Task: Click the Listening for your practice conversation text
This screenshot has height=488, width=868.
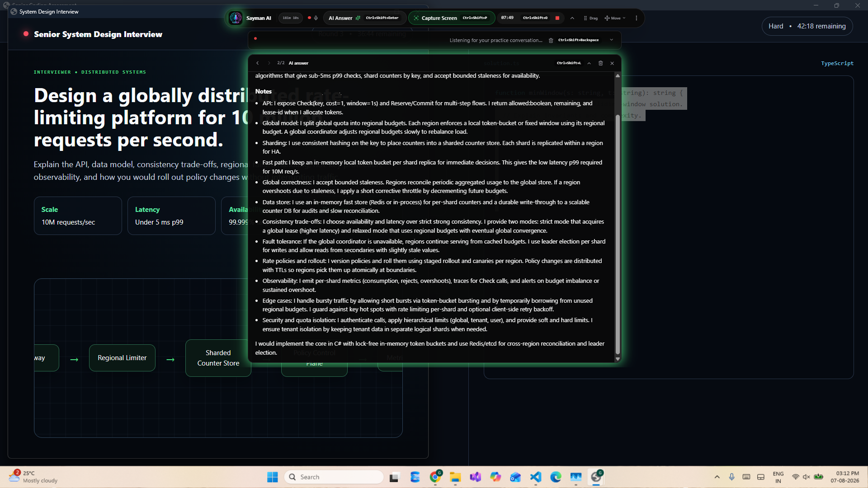Action: [496, 40]
